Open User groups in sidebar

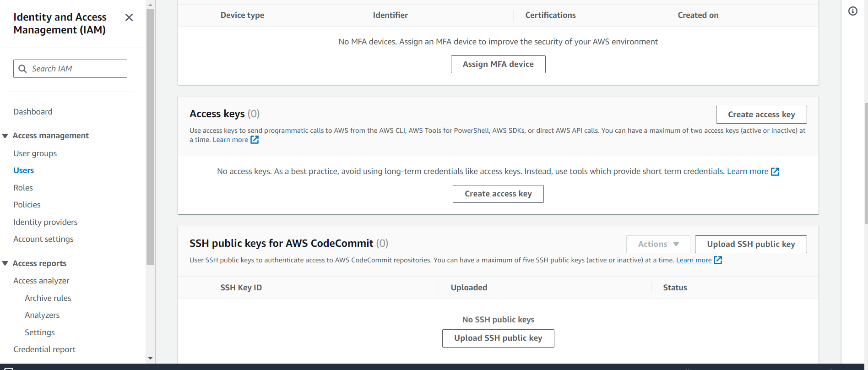click(35, 153)
